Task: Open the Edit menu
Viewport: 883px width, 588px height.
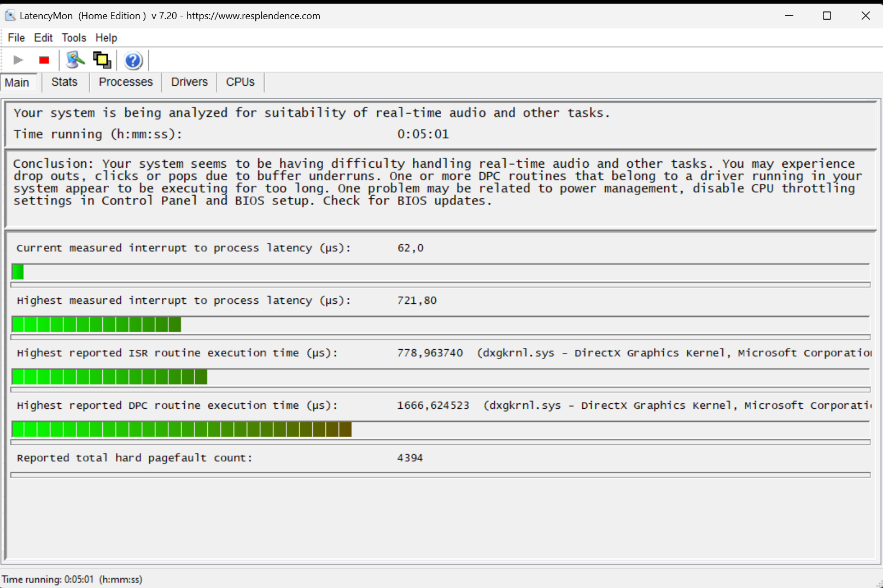Action: click(43, 38)
